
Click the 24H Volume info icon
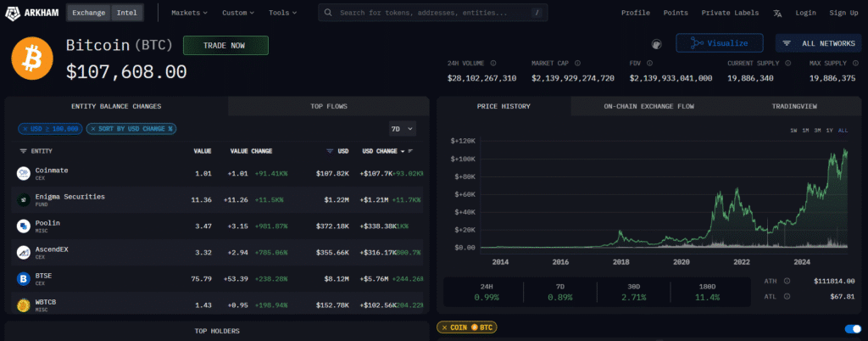493,63
